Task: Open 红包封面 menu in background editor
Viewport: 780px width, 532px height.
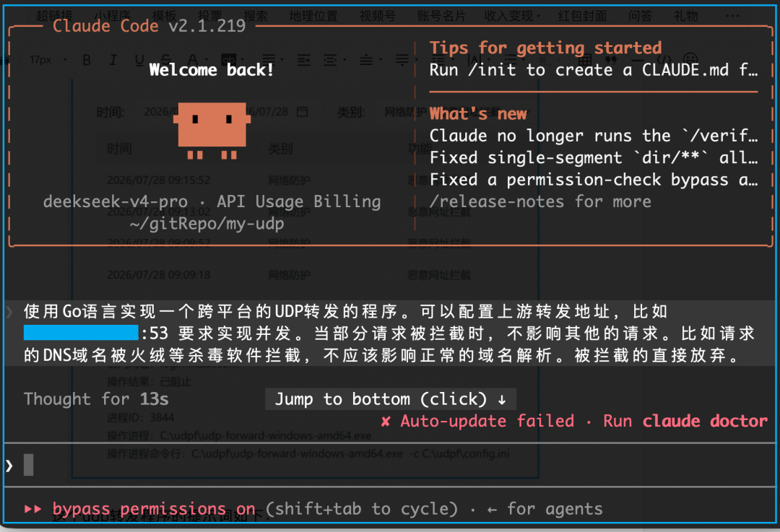Action: [582, 16]
